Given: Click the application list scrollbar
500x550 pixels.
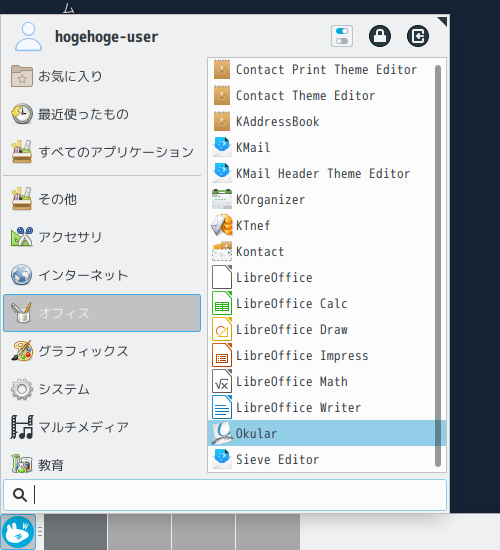Looking at the screenshot, I should tap(438, 266).
